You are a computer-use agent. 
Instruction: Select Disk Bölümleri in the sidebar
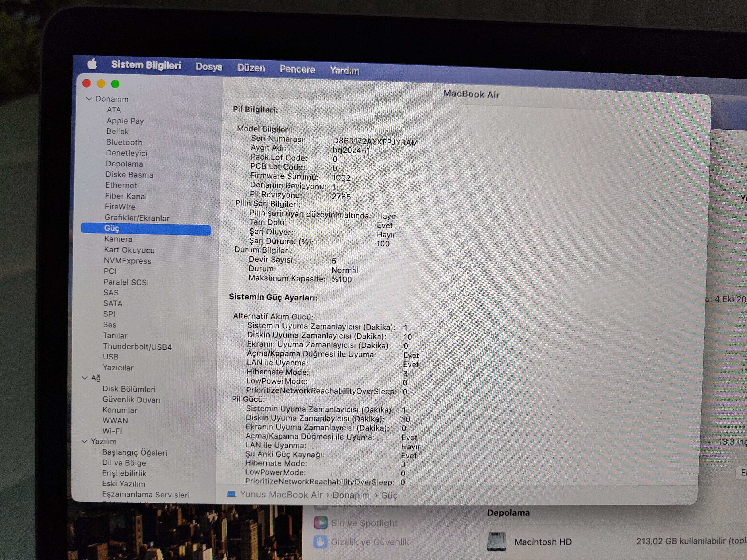[x=129, y=389]
